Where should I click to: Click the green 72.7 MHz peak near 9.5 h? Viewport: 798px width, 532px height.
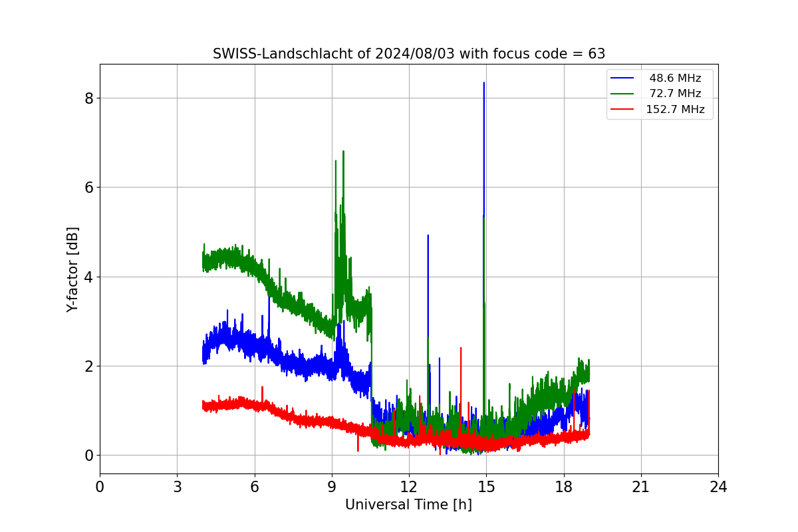(x=343, y=152)
